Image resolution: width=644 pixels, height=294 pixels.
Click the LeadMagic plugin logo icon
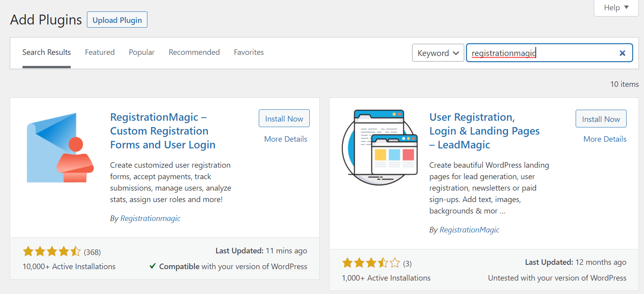point(379,148)
